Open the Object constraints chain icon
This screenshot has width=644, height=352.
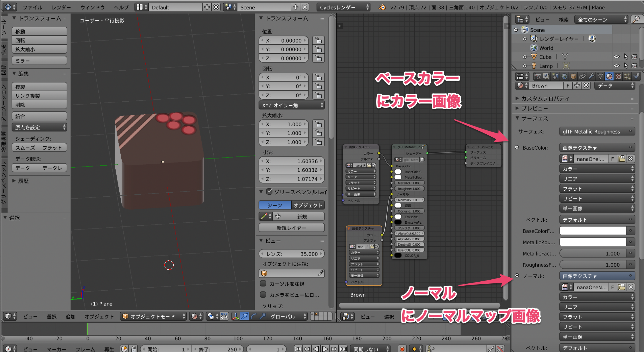pos(582,76)
